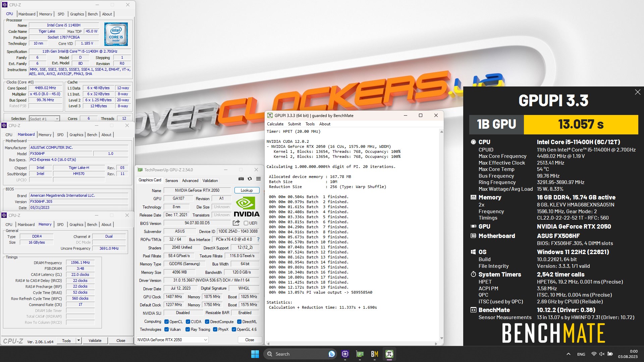Click Close button in GPU-Z
Image resolution: width=644 pixels, height=362 pixels.
click(x=250, y=340)
